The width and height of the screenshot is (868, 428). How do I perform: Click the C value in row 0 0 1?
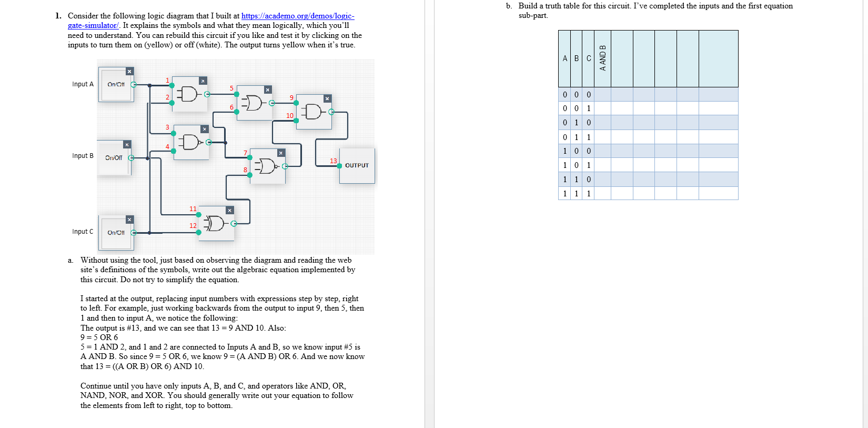click(589, 108)
